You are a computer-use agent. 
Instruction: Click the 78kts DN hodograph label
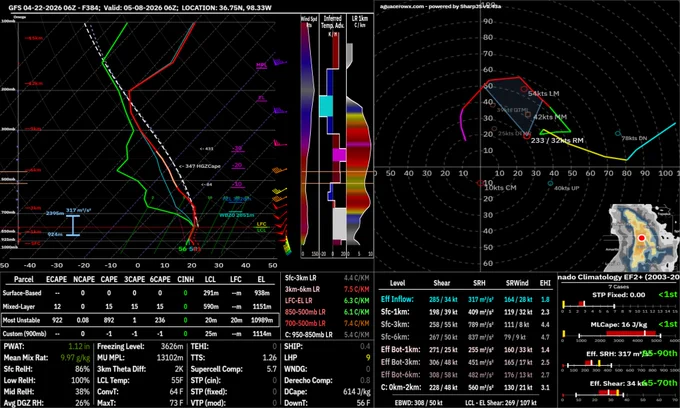click(634, 138)
